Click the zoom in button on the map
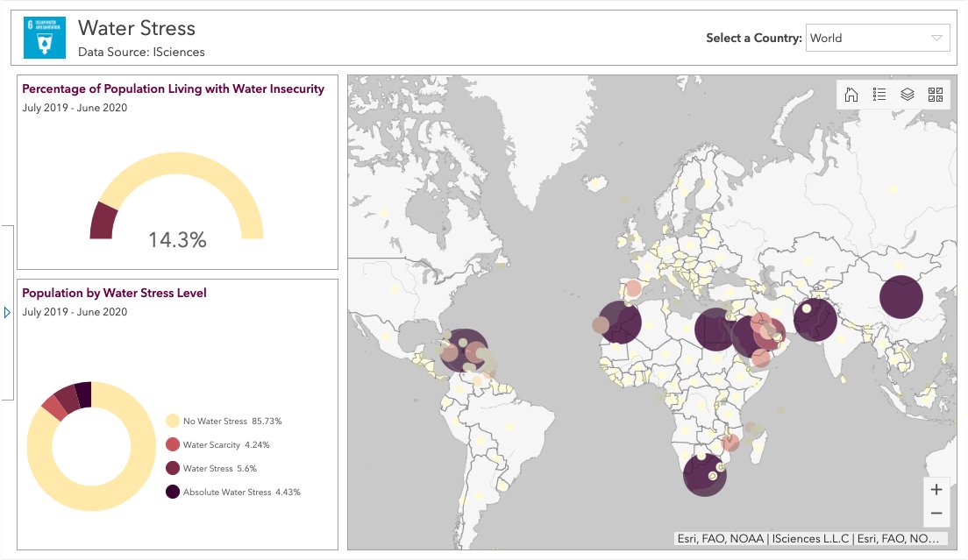Screen dimensions: 968x560 (936, 489)
